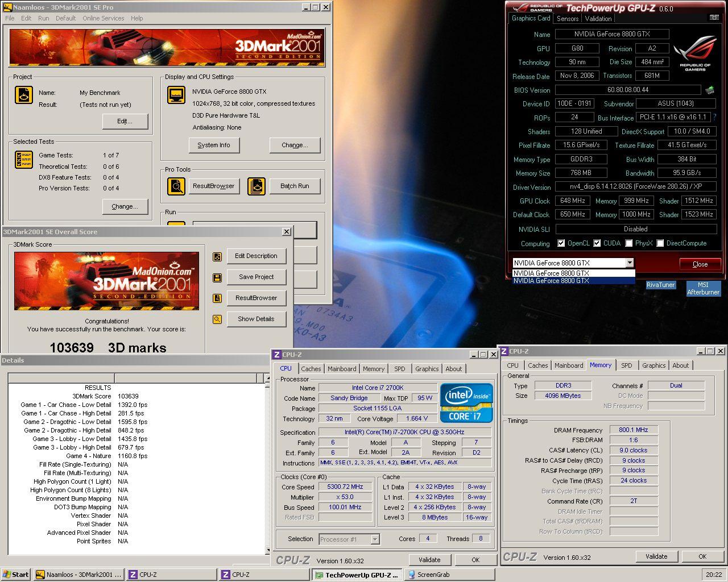The image size is (728, 582).
Task: Click the Details results list scrollbar
Action: (267, 463)
